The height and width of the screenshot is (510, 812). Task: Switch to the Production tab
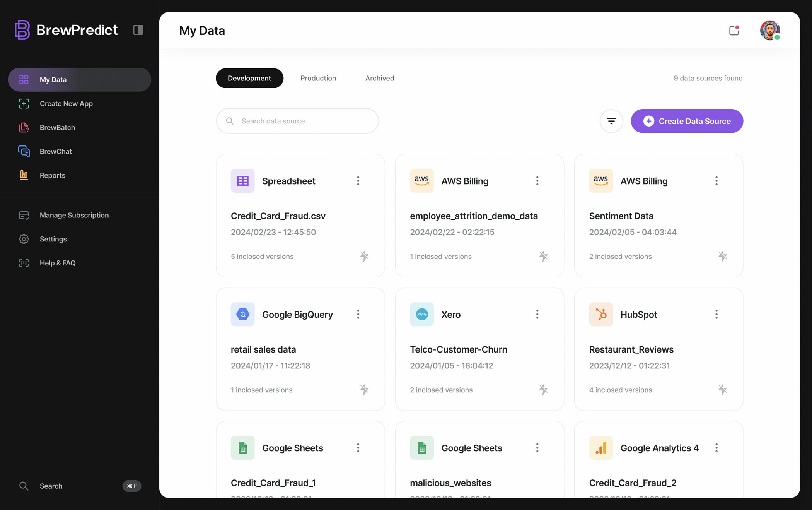(x=318, y=78)
